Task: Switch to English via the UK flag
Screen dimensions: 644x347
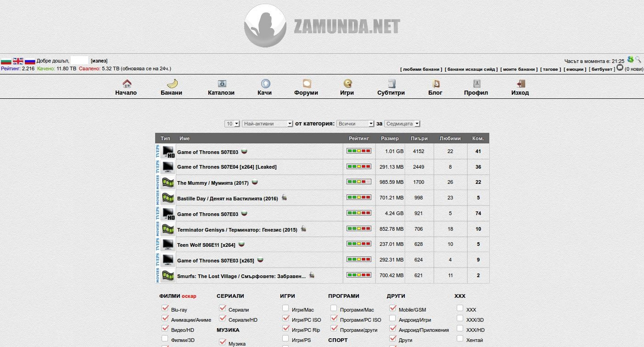Action: (18, 61)
